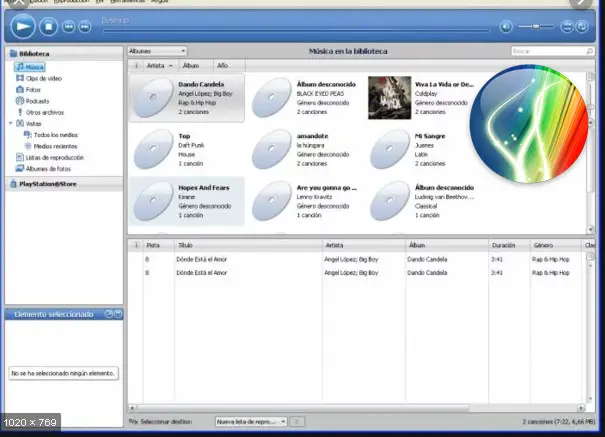The width and height of the screenshot is (605, 437).
Task: Open the Álbumes view dropdown
Action: [x=157, y=50]
